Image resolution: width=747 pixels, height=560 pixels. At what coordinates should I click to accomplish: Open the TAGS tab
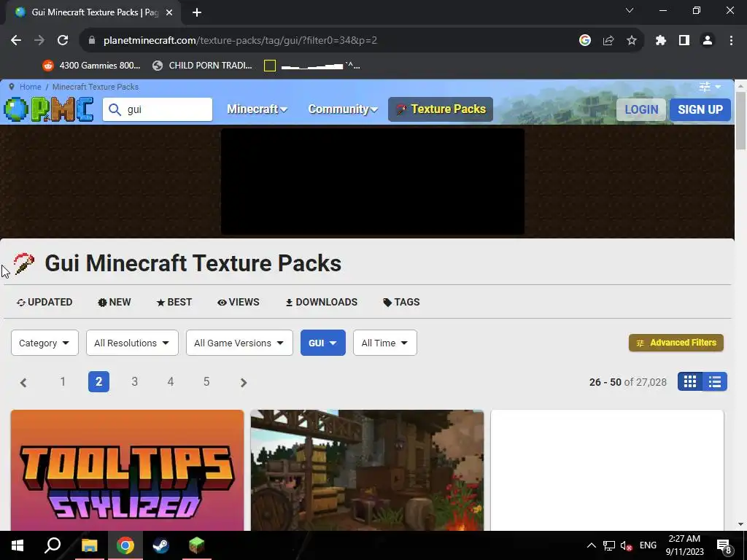[x=402, y=303]
